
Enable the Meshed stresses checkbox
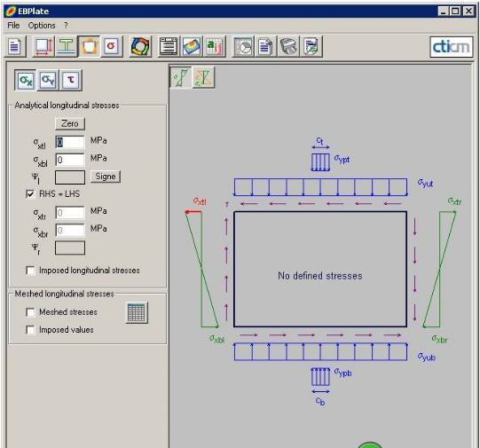click(x=30, y=312)
